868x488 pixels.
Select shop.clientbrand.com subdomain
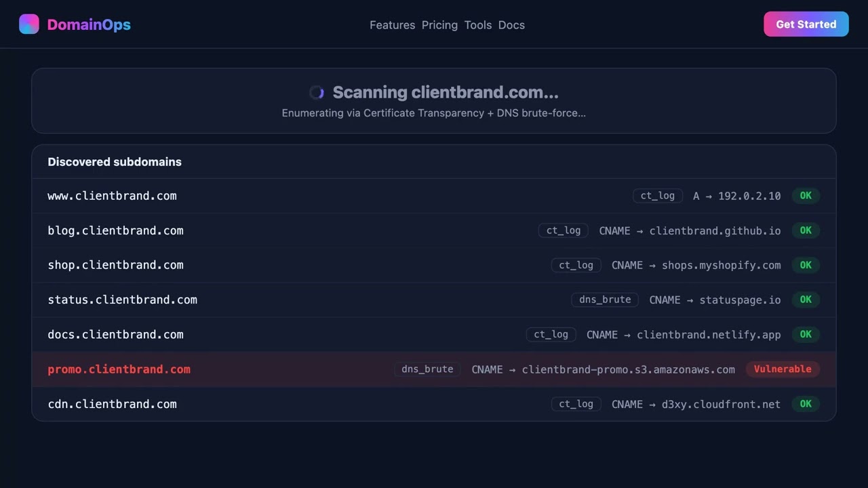[x=115, y=265]
